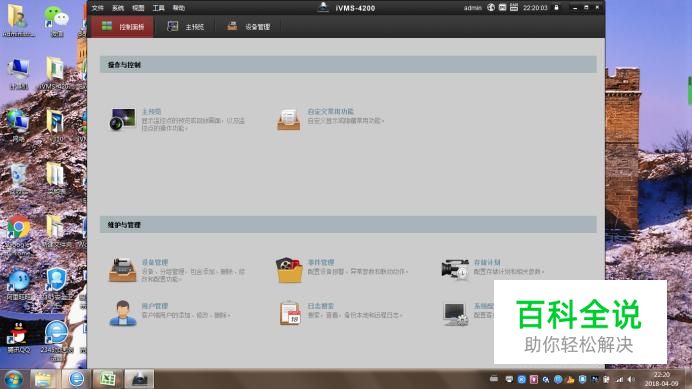Screen dimensions: 692x389
Task: Click the keyboard-like icon before the clock
Action: [514, 7]
